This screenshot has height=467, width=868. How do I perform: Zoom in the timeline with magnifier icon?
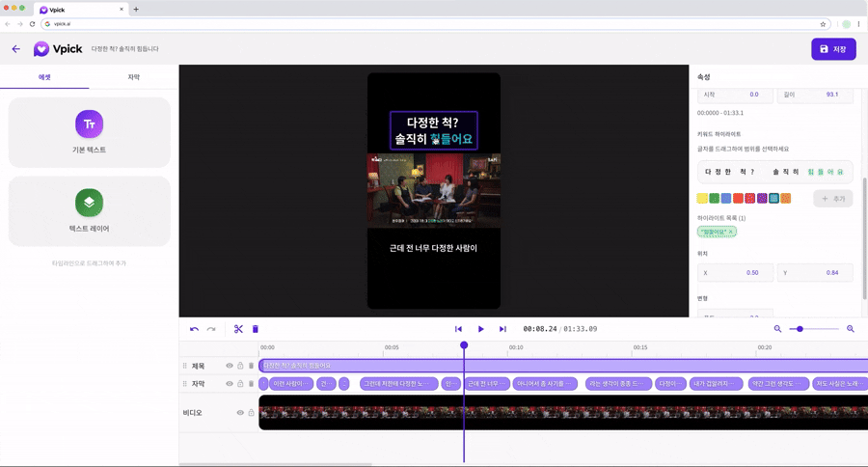[x=851, y=329]
